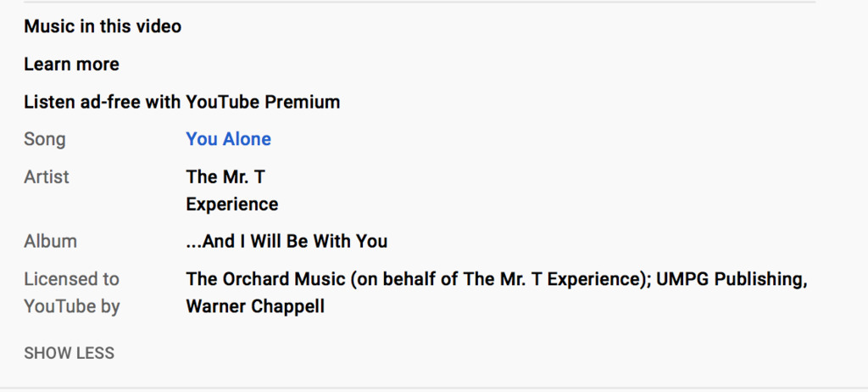Open the "You Alone" song link
Image resolution: width=868 pixels, height=392 pixels.
point(228,139)
